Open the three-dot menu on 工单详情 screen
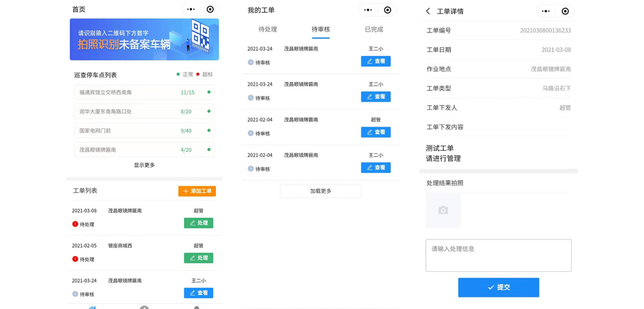Image resolution: width=644 pixels, height=309 pixels. coord(546,11)
